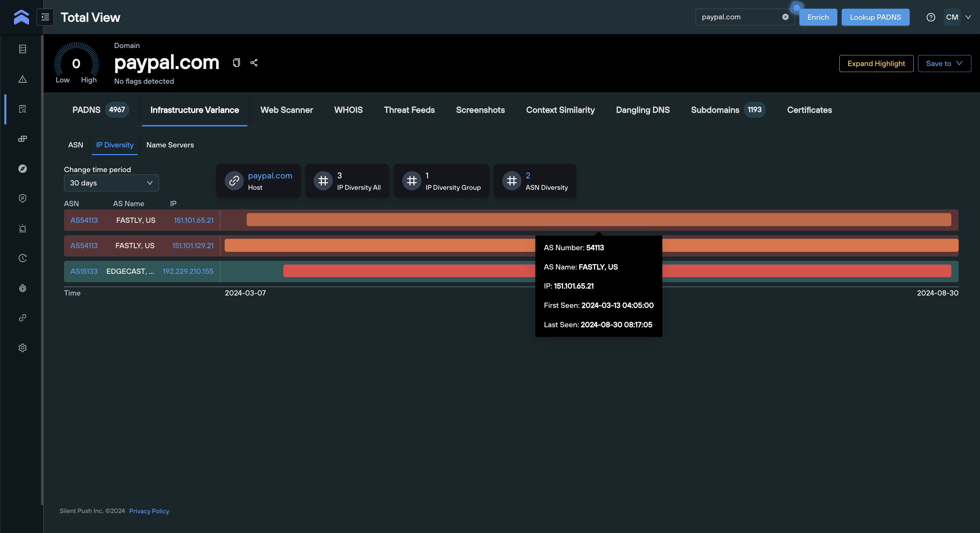Open the compass explore sidebar icon
Screen dimensions: 980x533
click(22, 169)
